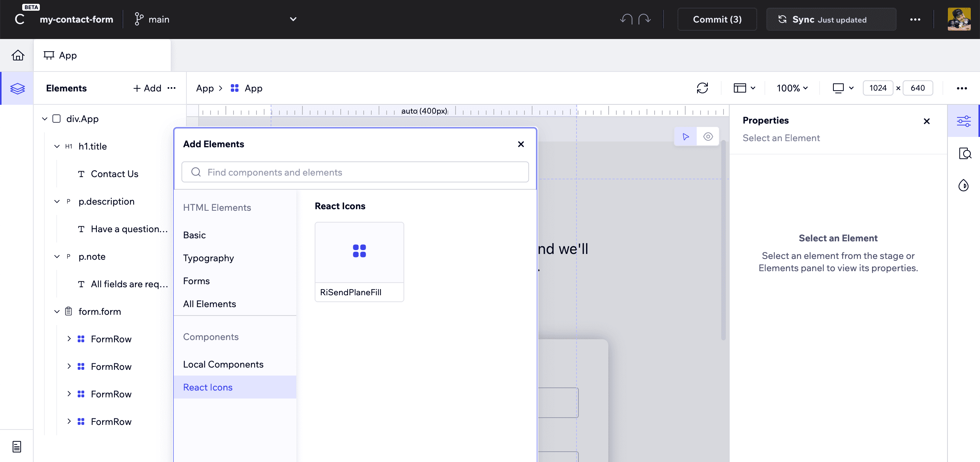The image size is (980, 462).
Task: Click the my-contact-form project name
Action: pos(77,19)
